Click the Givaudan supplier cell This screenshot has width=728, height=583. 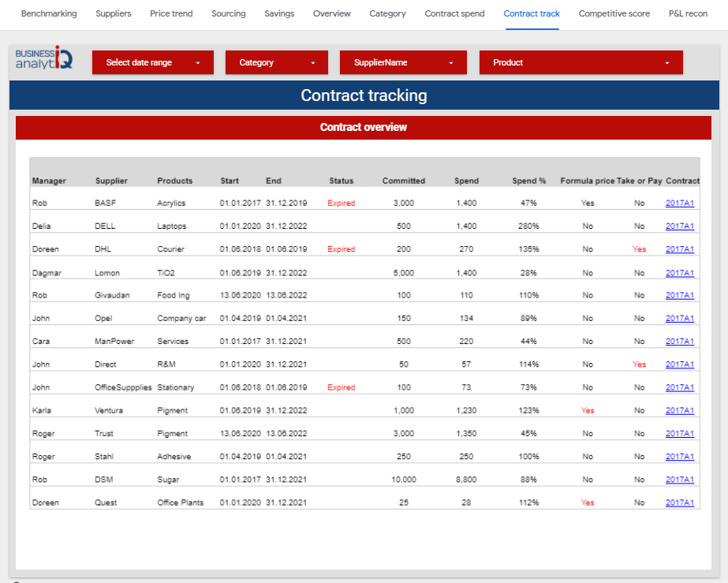112,295
